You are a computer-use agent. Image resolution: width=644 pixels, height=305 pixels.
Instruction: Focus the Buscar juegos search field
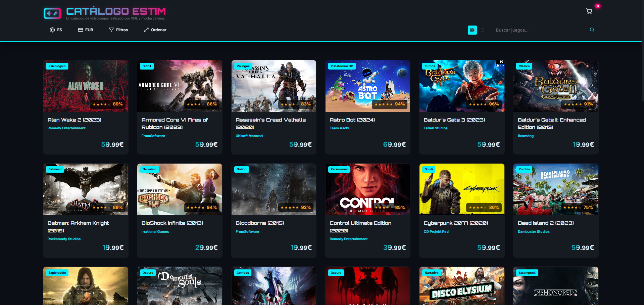540,30
